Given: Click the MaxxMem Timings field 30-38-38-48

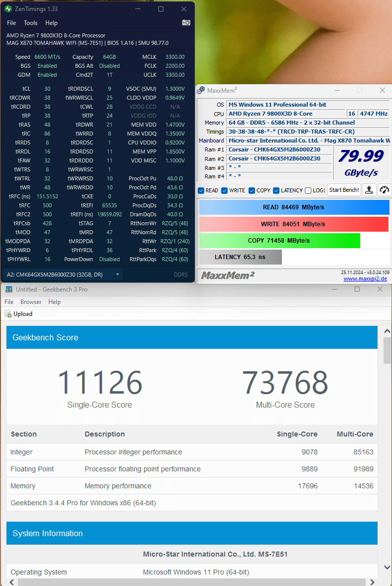Looking at the screenshot, I should (x=308, y=132).
